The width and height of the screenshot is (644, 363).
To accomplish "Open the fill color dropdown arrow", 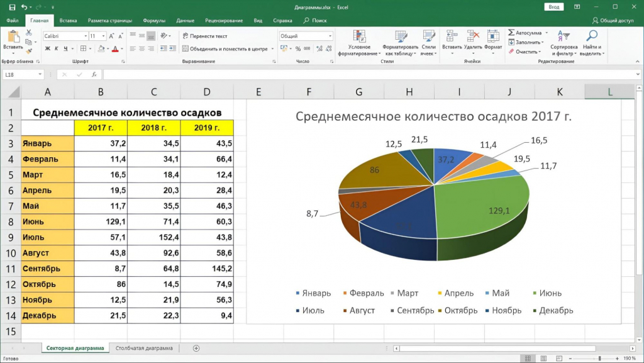I will coord(107,48).
